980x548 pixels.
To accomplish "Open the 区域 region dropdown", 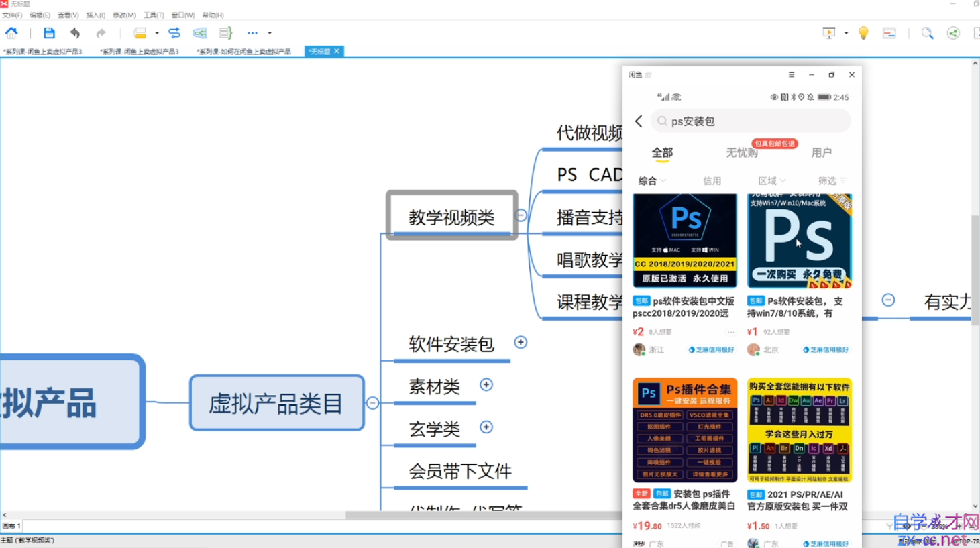I will [x=771, y=181].
